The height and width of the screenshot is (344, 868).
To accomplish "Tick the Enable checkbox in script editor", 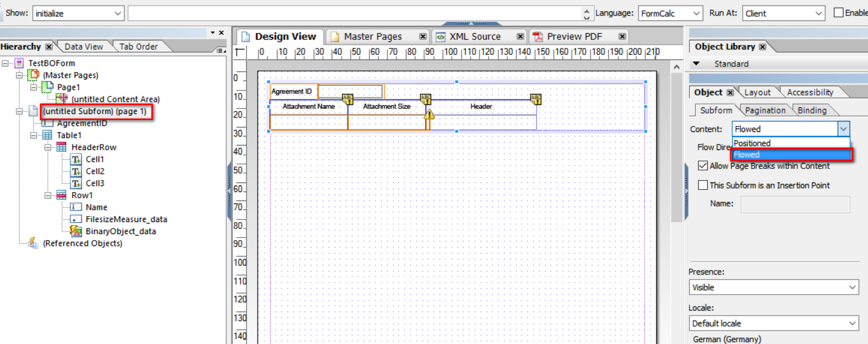I will [839, 12].
